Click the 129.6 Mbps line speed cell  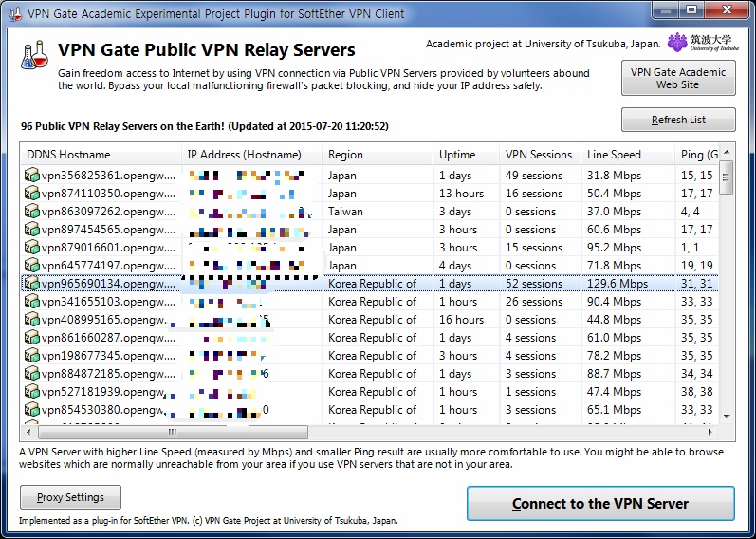[618, 283]
